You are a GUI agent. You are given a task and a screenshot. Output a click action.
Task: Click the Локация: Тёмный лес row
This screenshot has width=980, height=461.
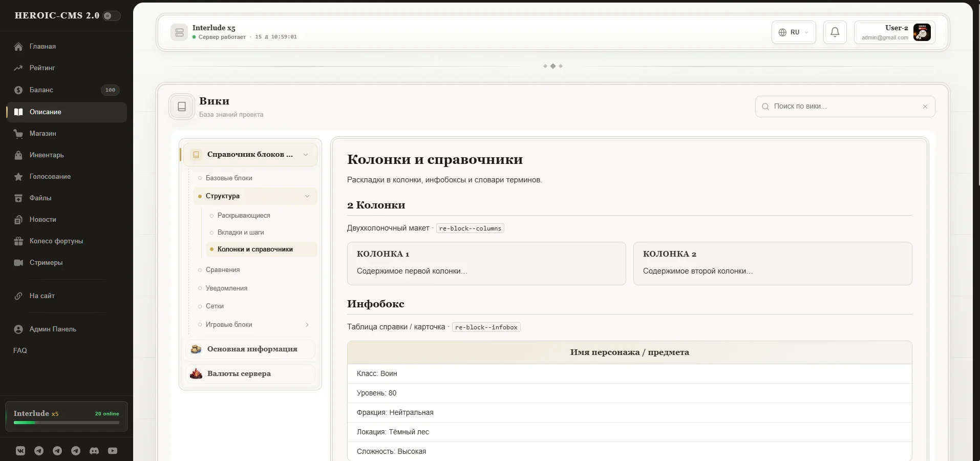630,432
